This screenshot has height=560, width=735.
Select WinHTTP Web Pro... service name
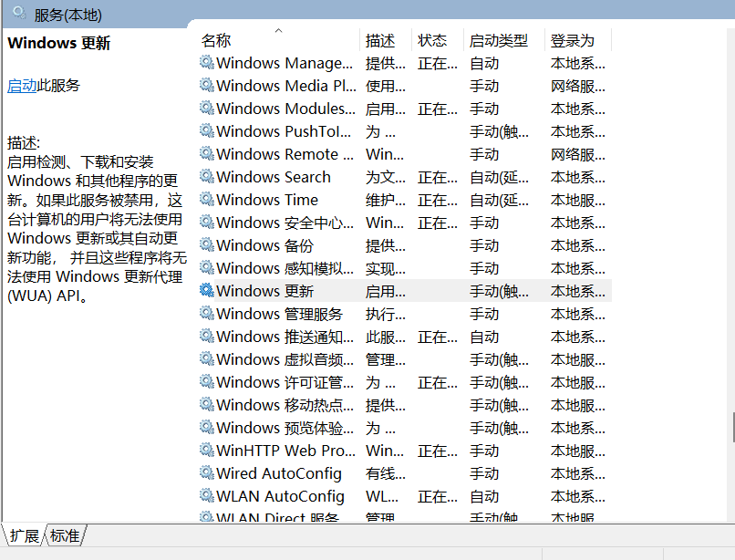click(x=286, y=451)
